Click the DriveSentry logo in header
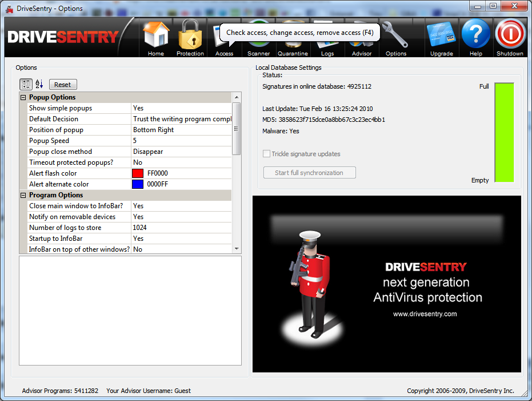Screen dimensions: 532x401 pos(63,37)
